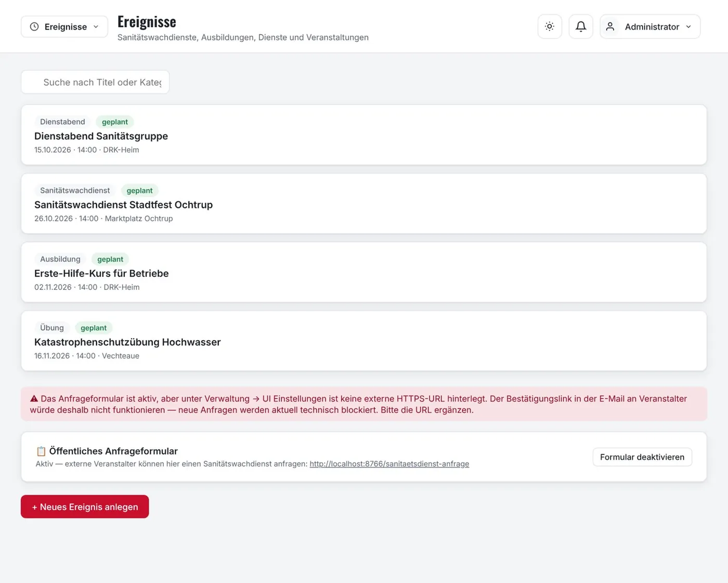Image resolution: width=728 pixels, height=583 pixels.
Task: Click the Übung category tag
Action: [52, 328]
